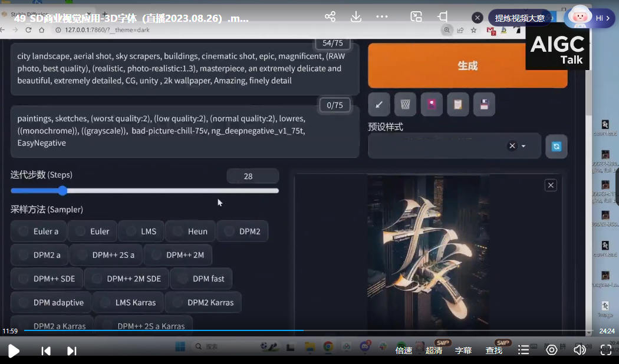
Task: Click the download icon in the browser toolbar
Action: (x=356, y=18)
